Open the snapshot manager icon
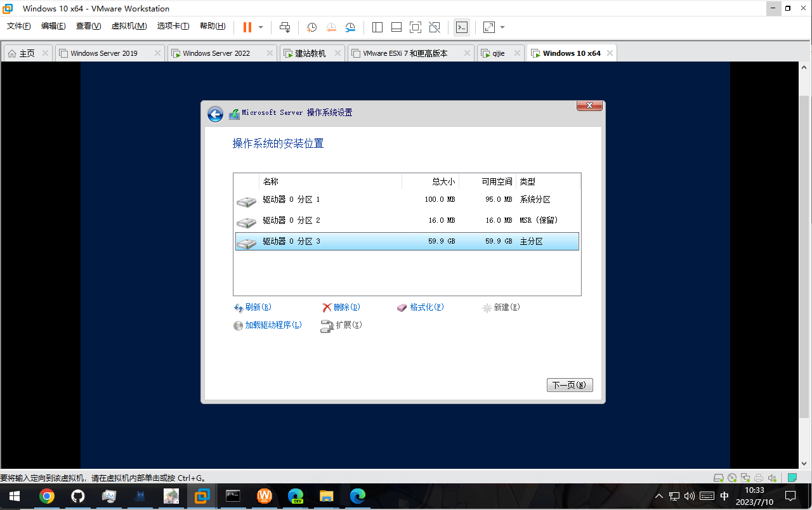Screen dimensions: 812x510 tap(351, 27)
